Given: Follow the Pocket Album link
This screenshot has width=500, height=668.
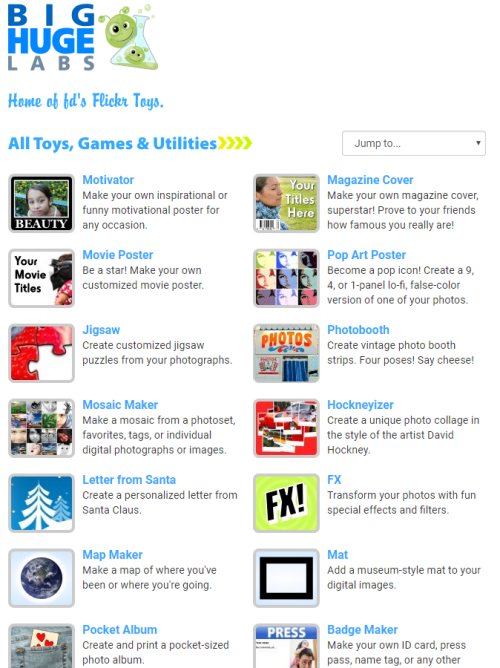Looking at the screenshot, I should 120,630.
